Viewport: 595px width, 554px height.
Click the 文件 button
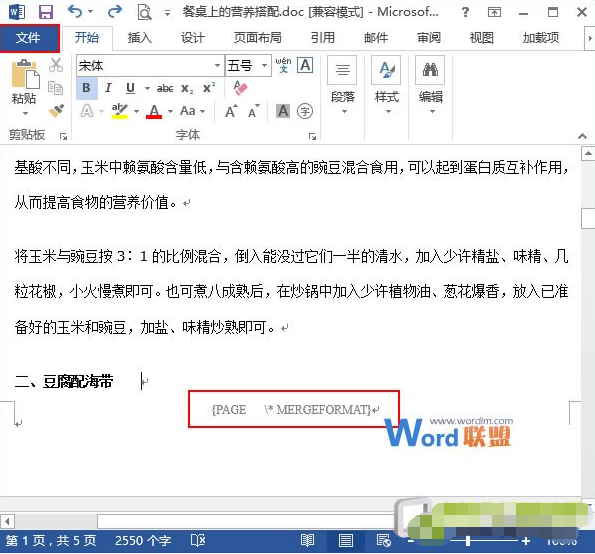30,38
